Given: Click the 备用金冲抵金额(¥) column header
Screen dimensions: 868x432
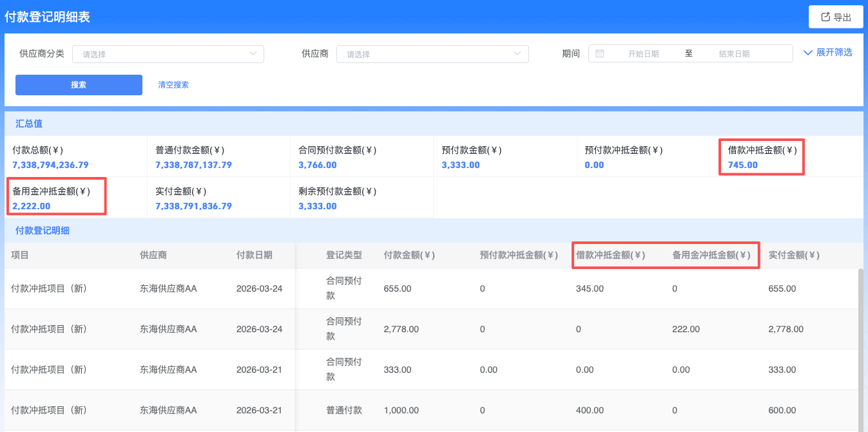Looking at the screenshot, I should point(711,256).
